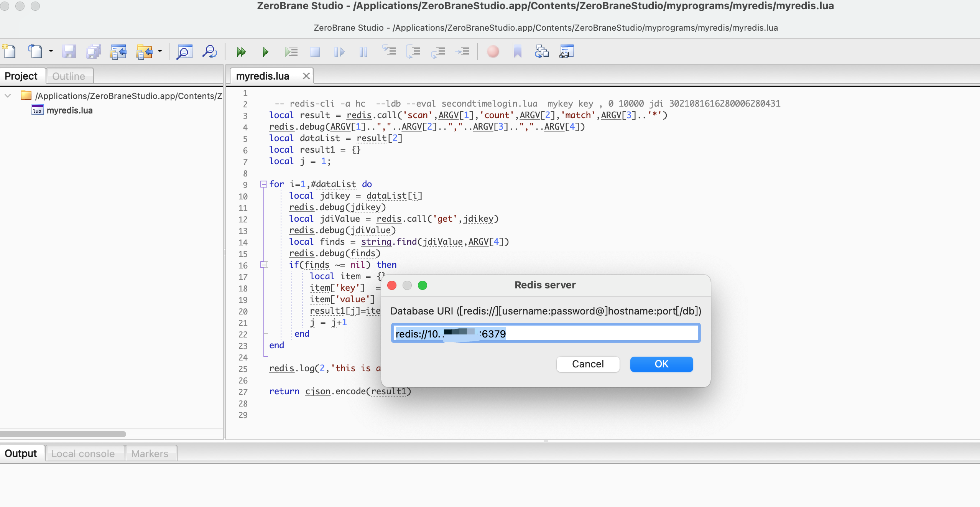Collapse the if block fold marker
The width and height of the screenshot is (980, 507).
[x=264, y=265]
